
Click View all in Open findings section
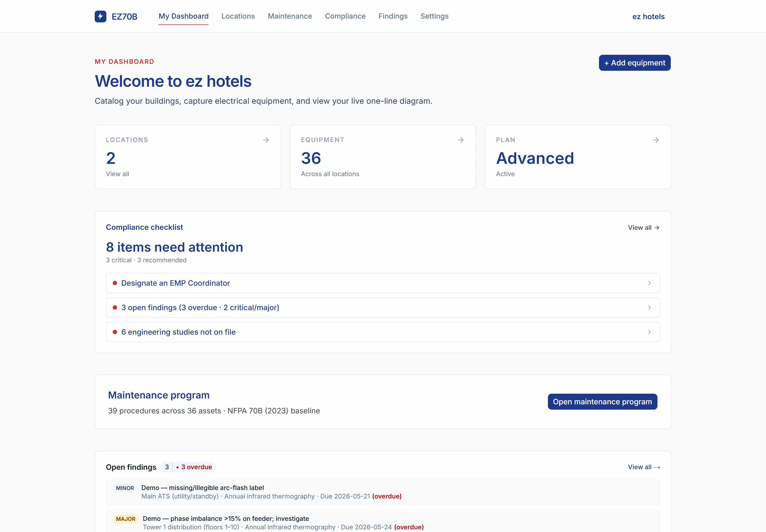coord(644,467)
